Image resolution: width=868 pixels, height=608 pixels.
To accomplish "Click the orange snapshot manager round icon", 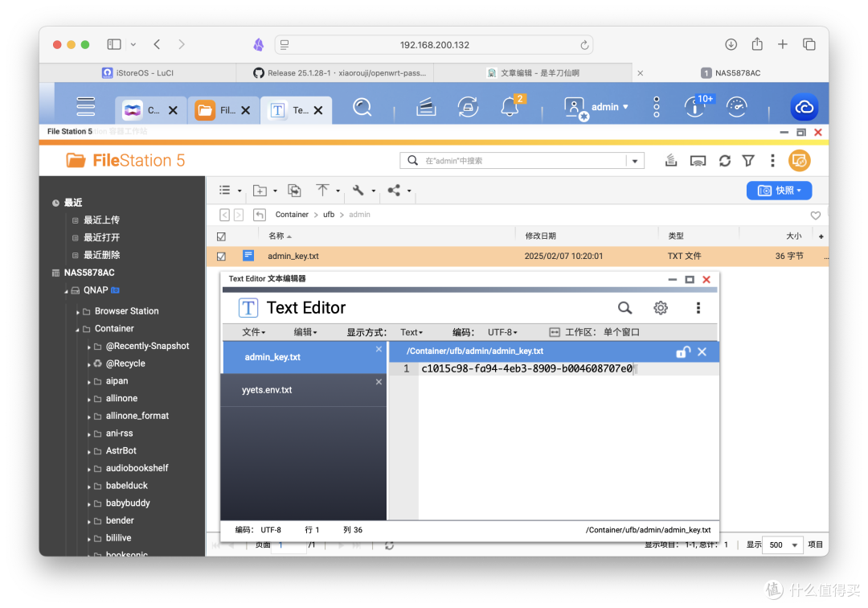I will coord(800,161).
